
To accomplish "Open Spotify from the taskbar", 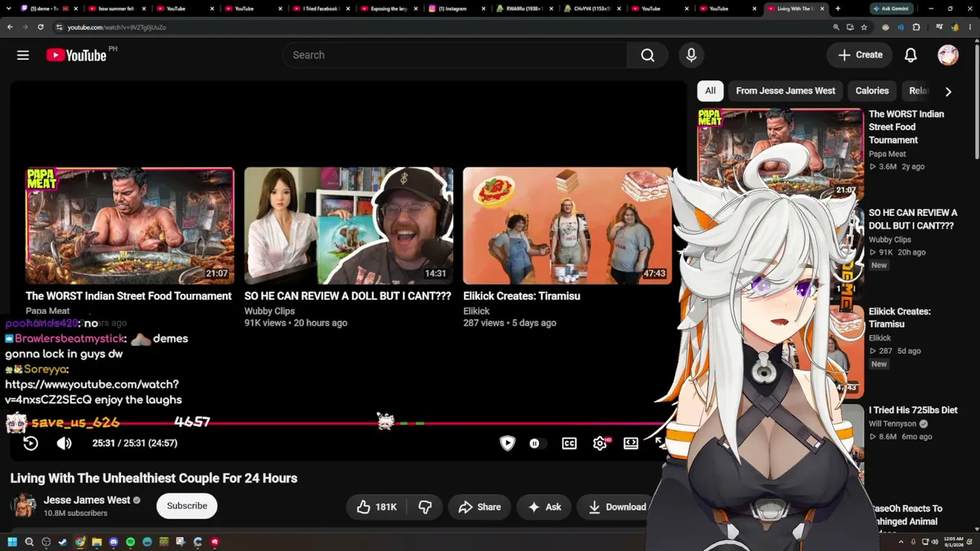I will coord(130,542).
